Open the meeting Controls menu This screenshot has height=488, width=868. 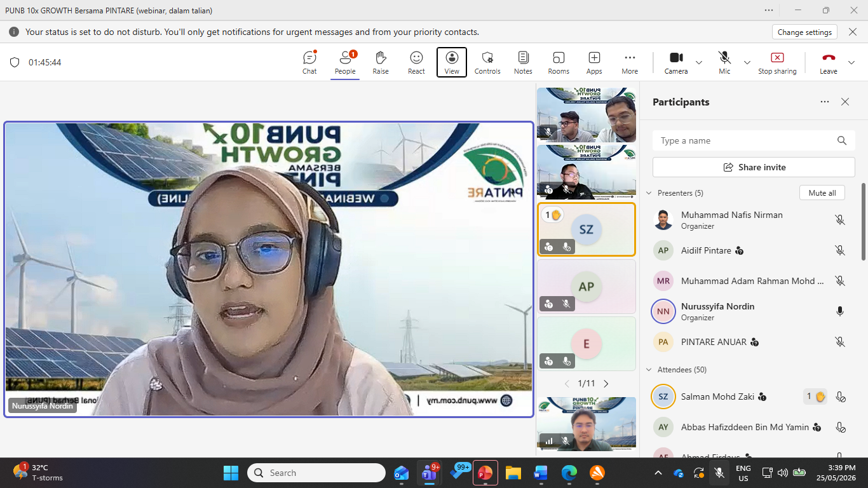point(487,62)
